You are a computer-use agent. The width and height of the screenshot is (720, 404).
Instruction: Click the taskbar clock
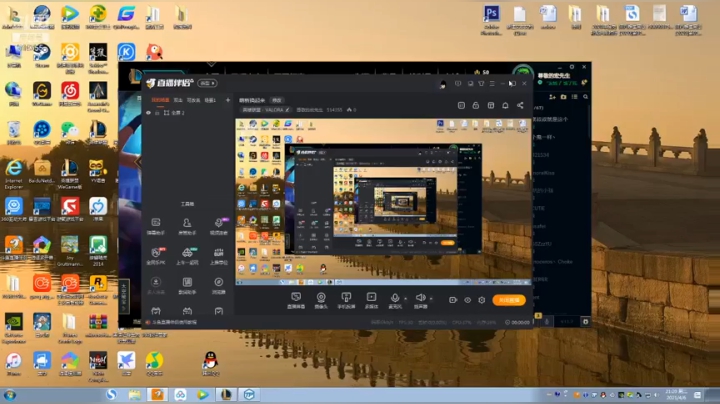point(676,394)
